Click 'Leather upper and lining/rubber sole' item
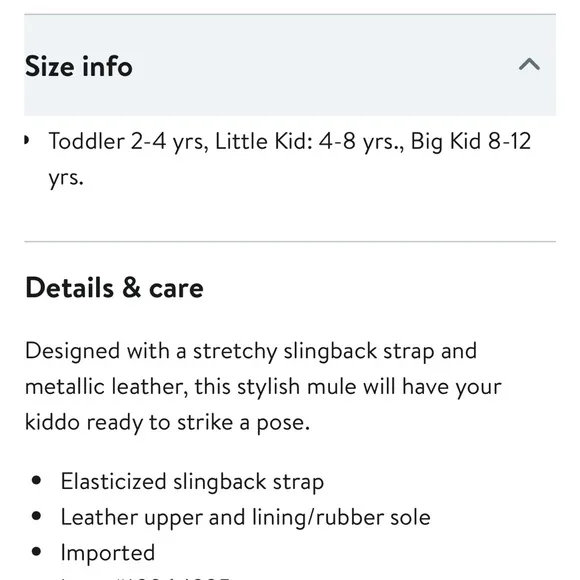The image size is (580, 580). click(x=246, y=517)
